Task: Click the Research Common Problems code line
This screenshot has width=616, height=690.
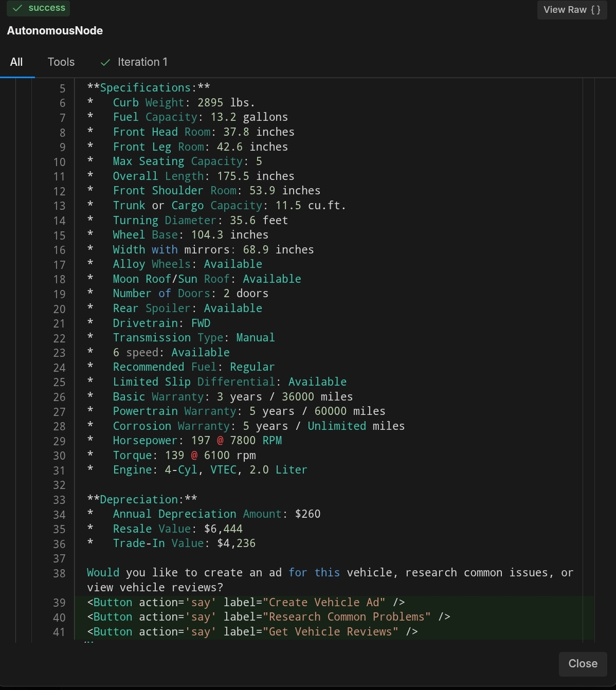Action: click(x=269, y=617)
